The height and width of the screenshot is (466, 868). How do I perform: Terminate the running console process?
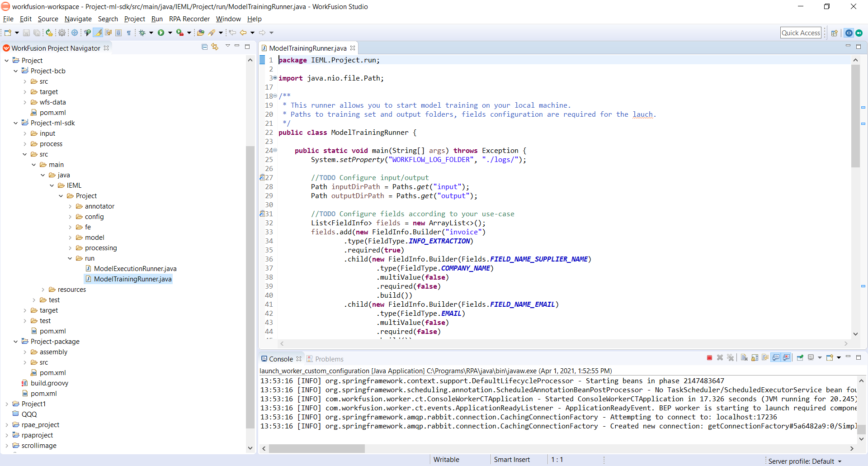(709, 358)
